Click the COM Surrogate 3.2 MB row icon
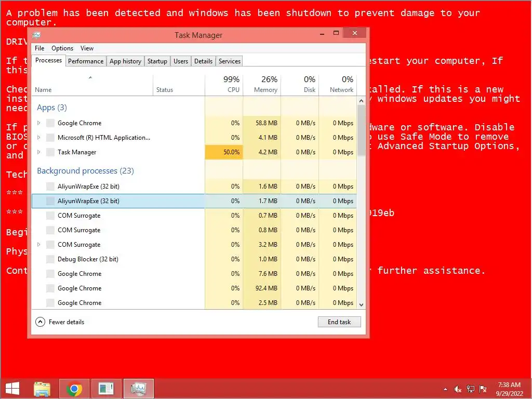Screen dimensions: 532x399 click(x=50, y=245)
